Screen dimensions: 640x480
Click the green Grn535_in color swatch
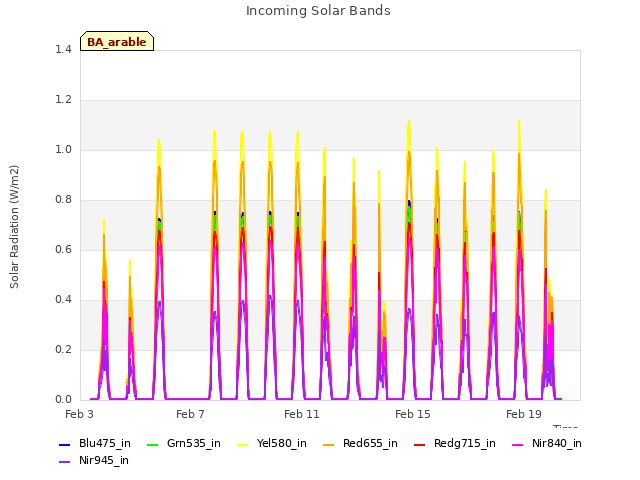(152, 444)
